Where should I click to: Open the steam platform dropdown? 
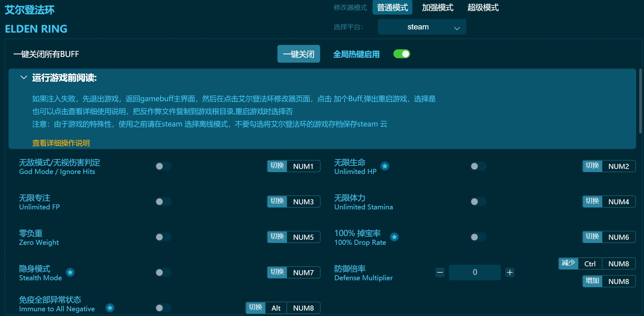[x=422, y=27]
